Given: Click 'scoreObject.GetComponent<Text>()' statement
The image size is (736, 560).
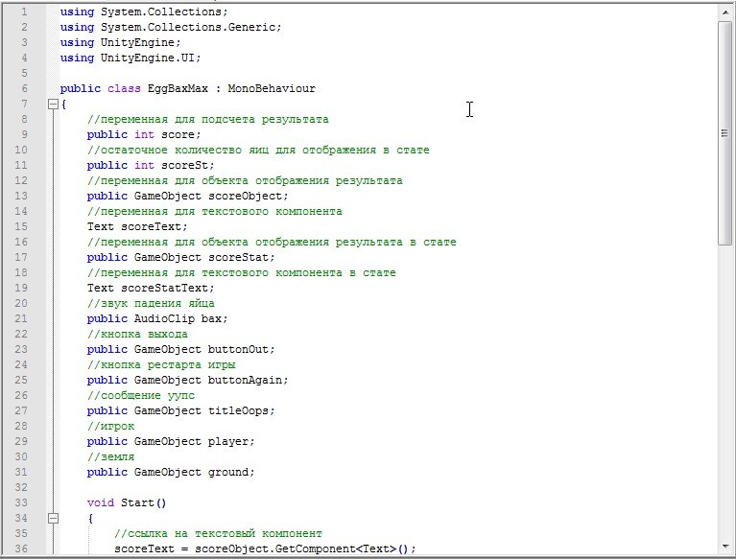Looking at the screenshot, I should (x=265, y=548).
